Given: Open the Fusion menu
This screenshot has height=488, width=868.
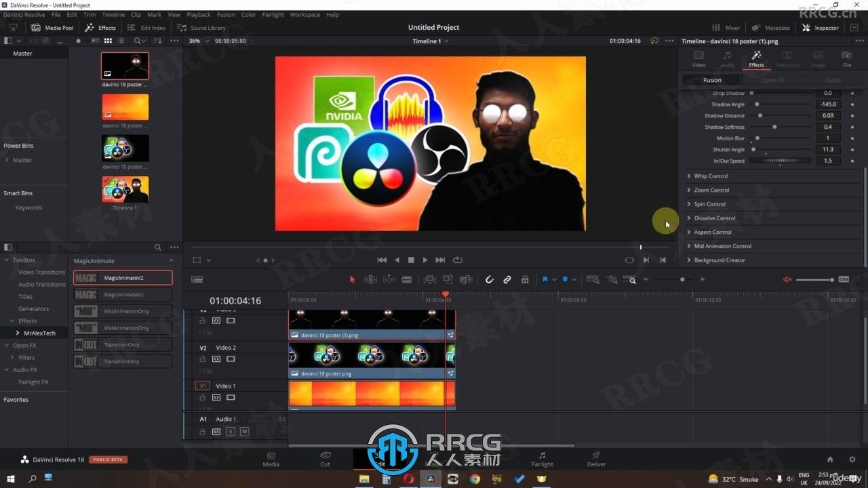Looking at the screenshot, I should (x=226, y=14).
